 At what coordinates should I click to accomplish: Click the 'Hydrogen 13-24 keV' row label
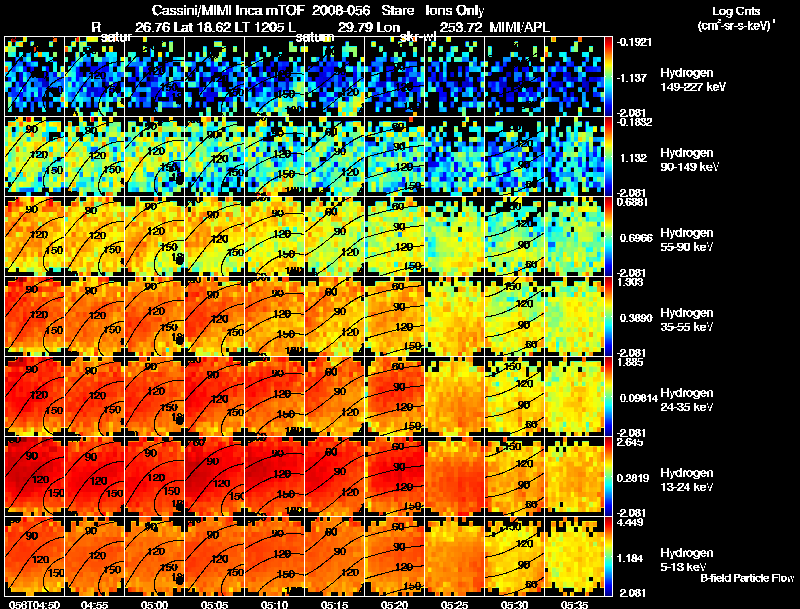(x=687, y=480)
